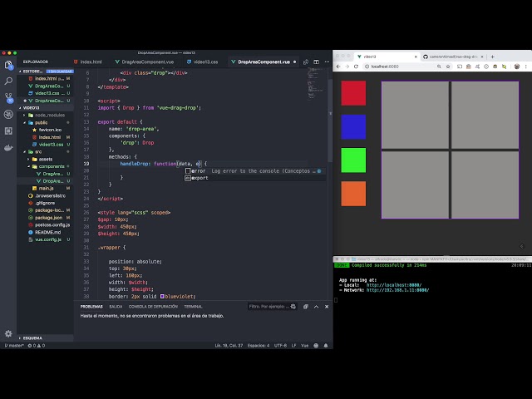Viewport: 532px width, 399px height.
Task: Click the master branch in status bar
Action: point(14,346)
